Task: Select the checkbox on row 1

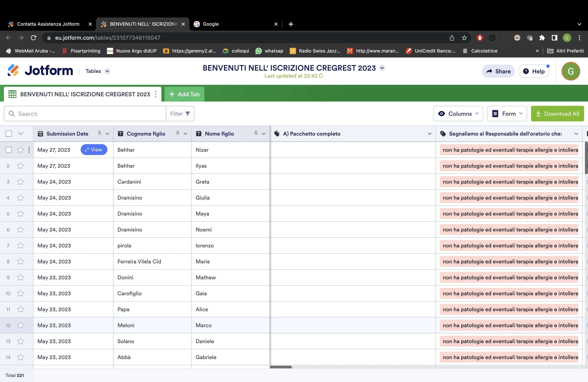Action: pos(9,150)
